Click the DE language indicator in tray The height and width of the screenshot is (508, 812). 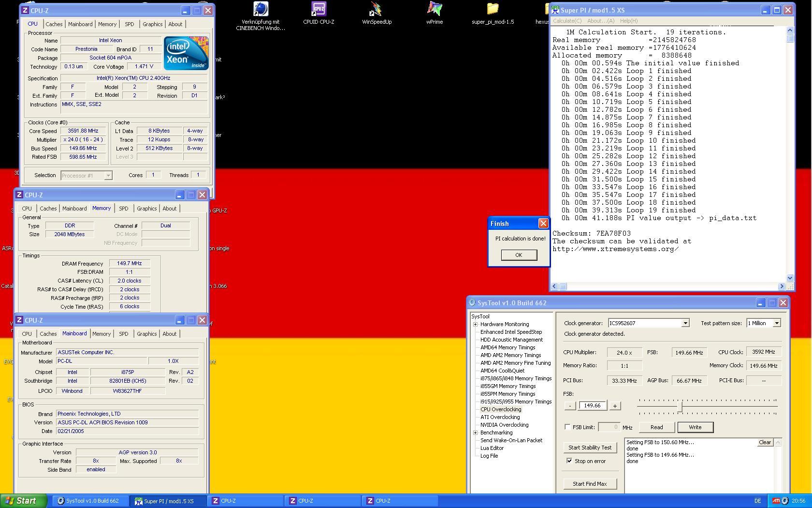point(757,501)
